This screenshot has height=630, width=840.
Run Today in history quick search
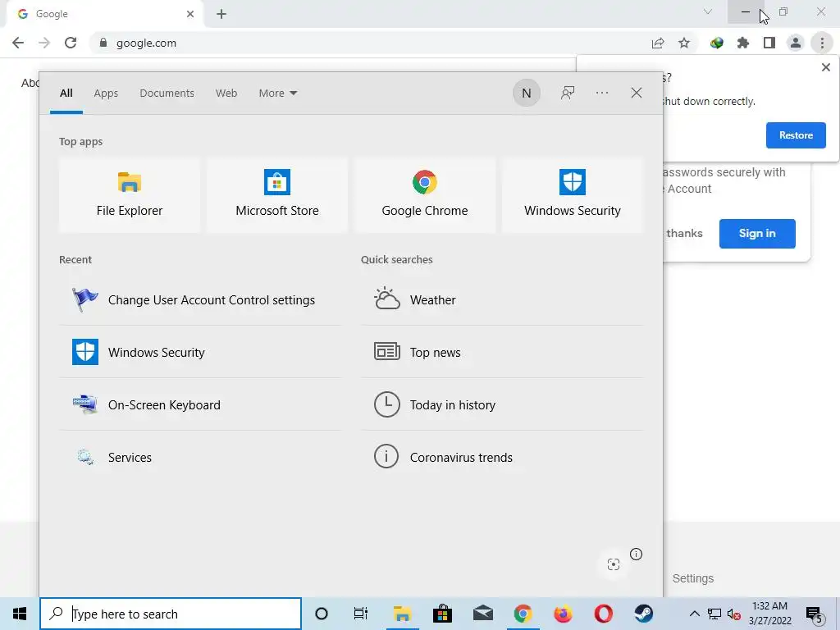(502, 404)
